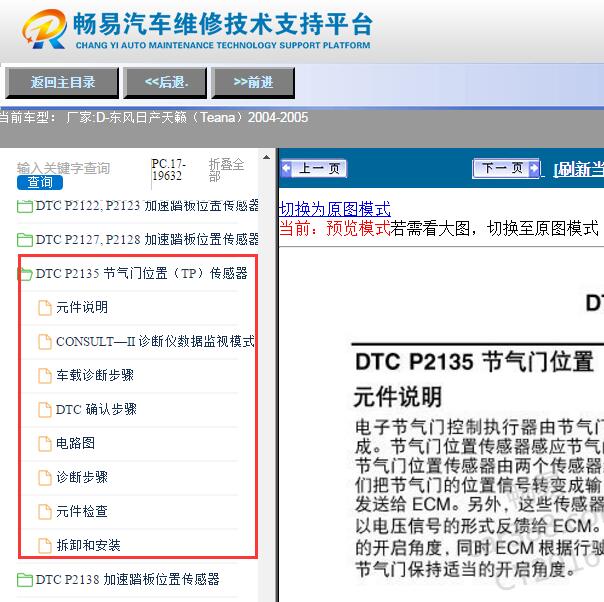Click the 元件说明 document subheading

pyautogui.click(x=398, y=396)
